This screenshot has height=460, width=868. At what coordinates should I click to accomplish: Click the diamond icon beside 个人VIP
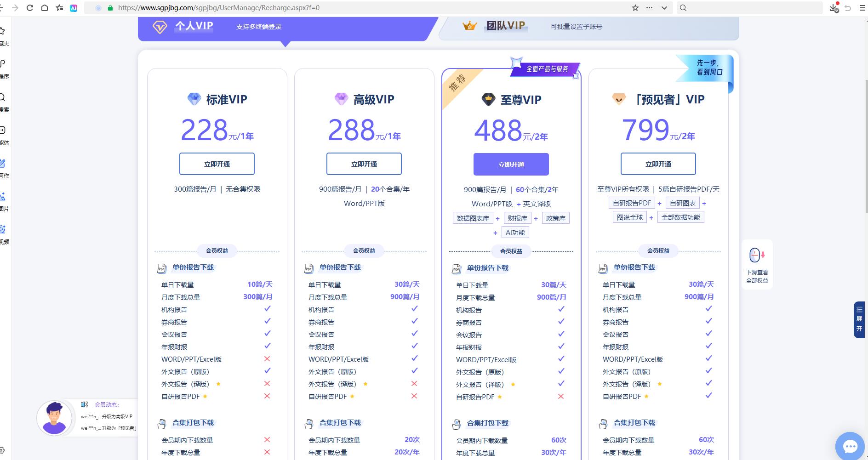point(160,27)
